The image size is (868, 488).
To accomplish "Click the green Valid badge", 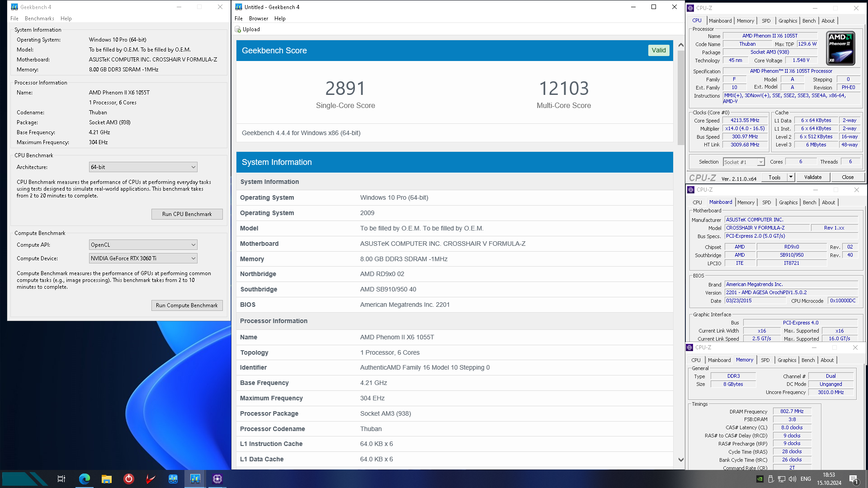I will point(659,50).
